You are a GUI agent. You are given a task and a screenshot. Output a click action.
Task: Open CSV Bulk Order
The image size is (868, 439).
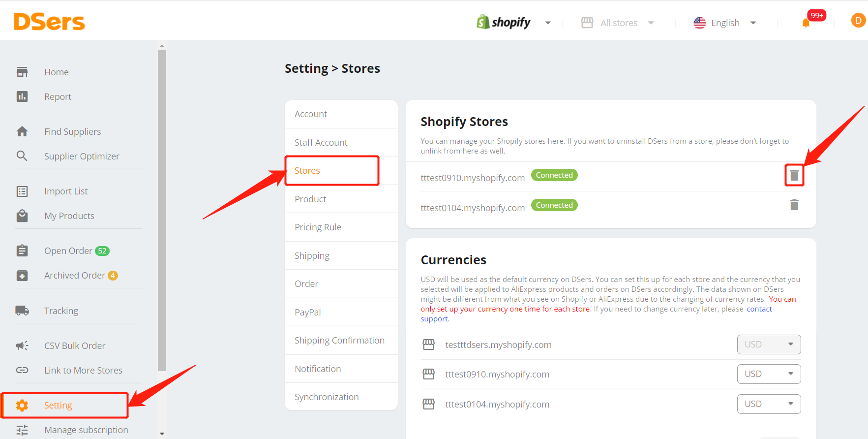(x=75, y=345)
